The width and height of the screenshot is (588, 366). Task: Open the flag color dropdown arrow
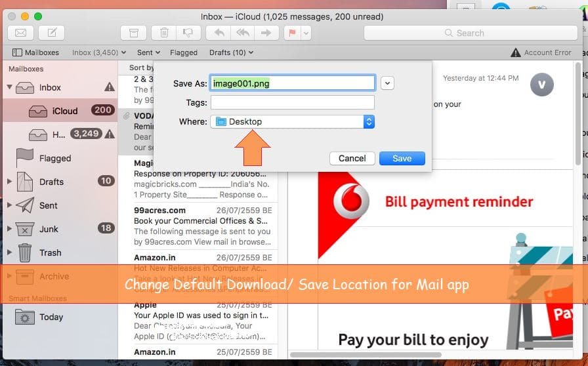point(306,33)
